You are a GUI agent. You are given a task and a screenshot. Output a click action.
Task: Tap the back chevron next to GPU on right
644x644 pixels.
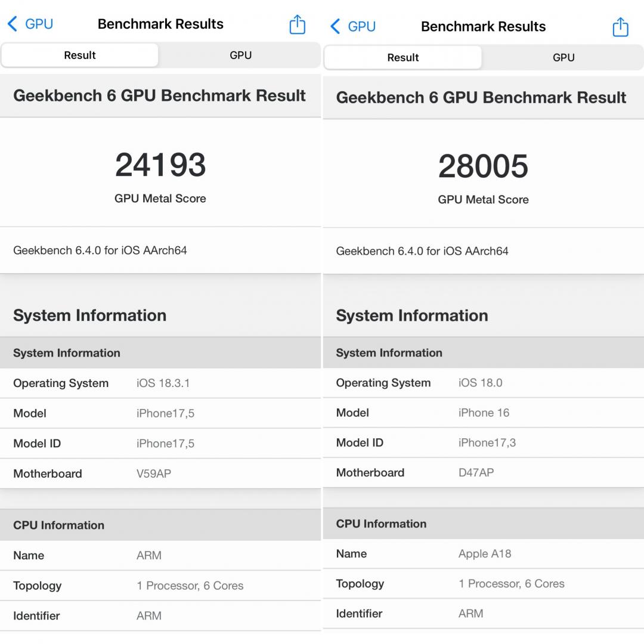[335, 26]
